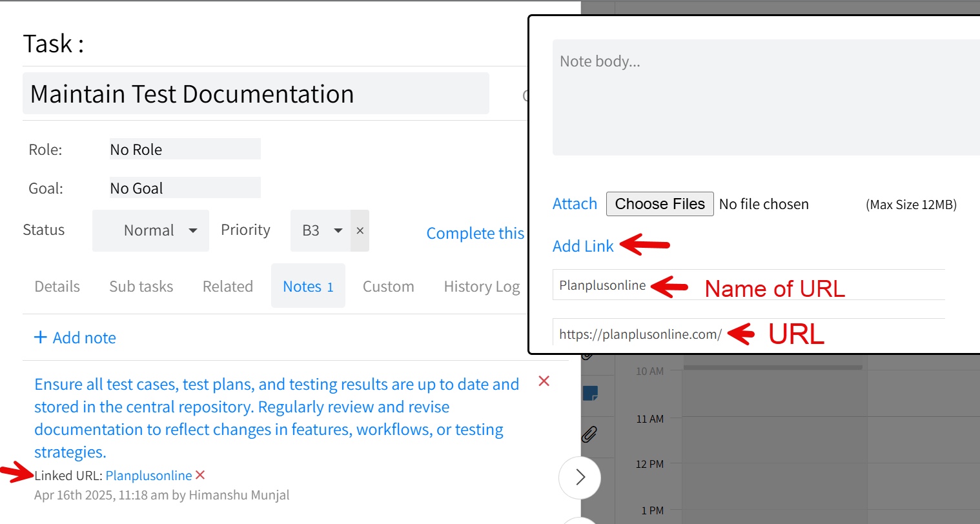Click the round right-chevron button
This screenshot has width=980, height=524.
pos(580,477)
